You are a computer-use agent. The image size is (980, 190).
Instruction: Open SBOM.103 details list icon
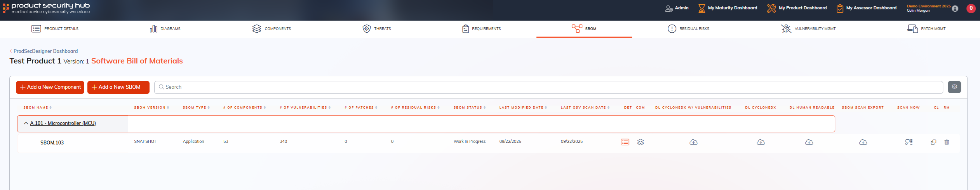(x=625, y=142)
